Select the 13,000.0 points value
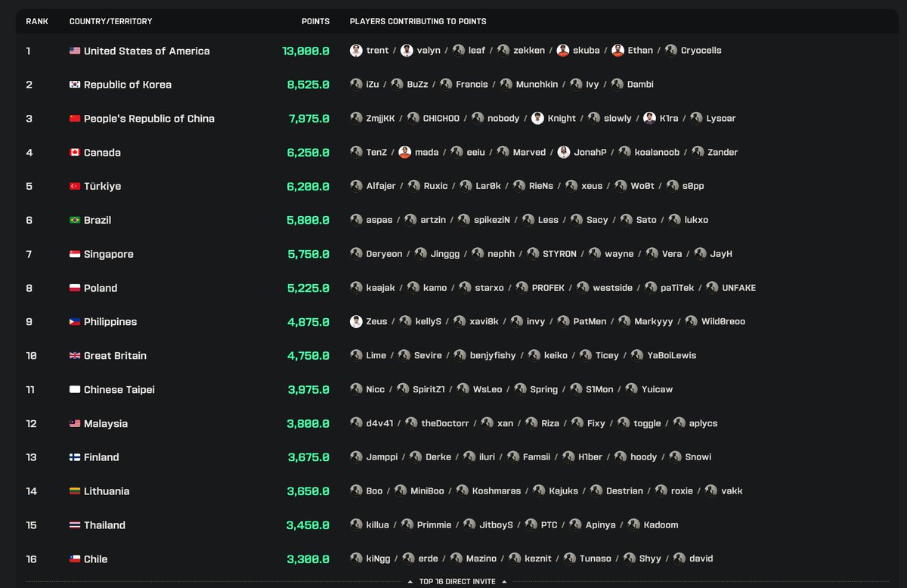 305,51
